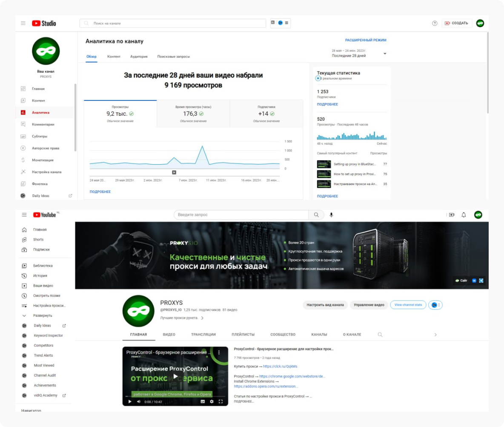Click the Настроить вид канала button
Image resolution: width=504 pixels, height=427 pixels.
click(x=325, y=305)
